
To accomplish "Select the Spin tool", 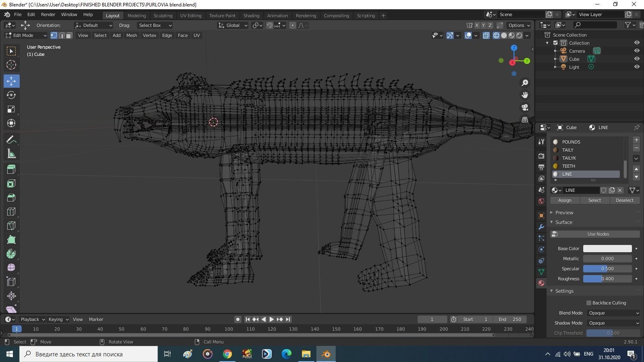I will click(11, 254).
